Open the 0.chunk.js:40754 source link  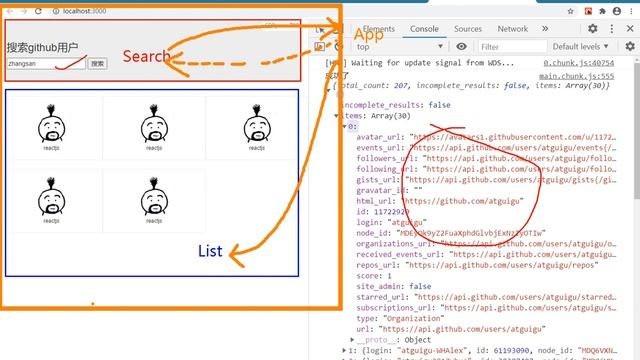pyautogui.click(x=578, y=63)
